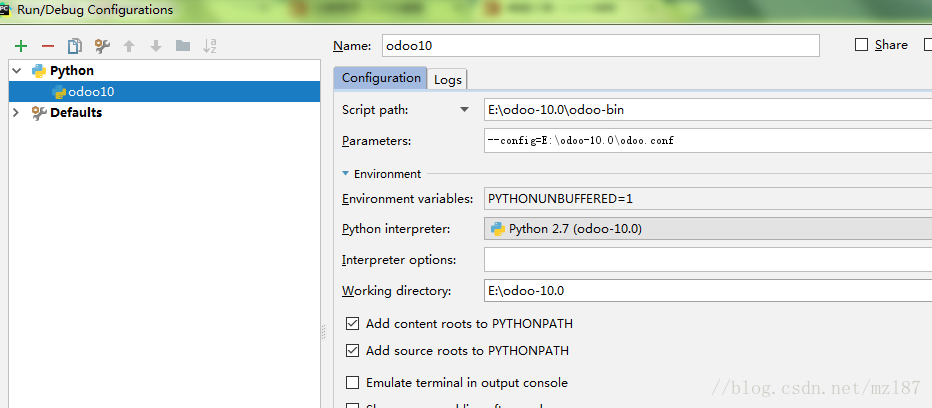Collapse the Environment section

(345, 174)
